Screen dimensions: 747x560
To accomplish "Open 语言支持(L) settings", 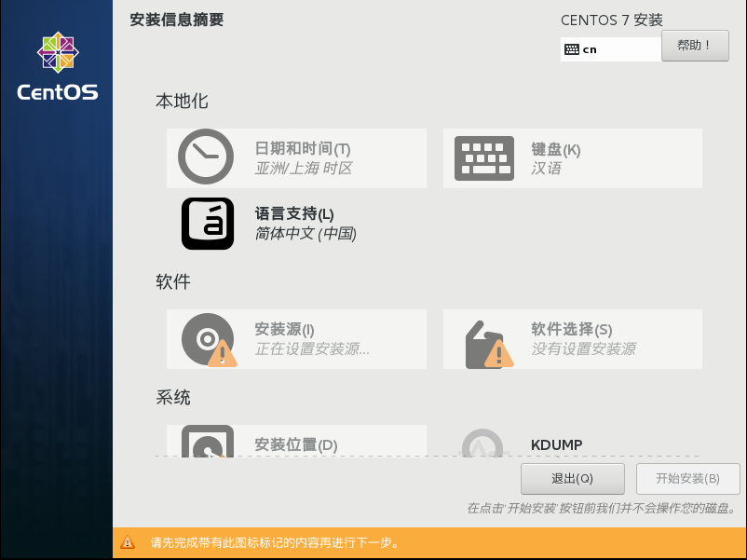I will tap(296, 224).
